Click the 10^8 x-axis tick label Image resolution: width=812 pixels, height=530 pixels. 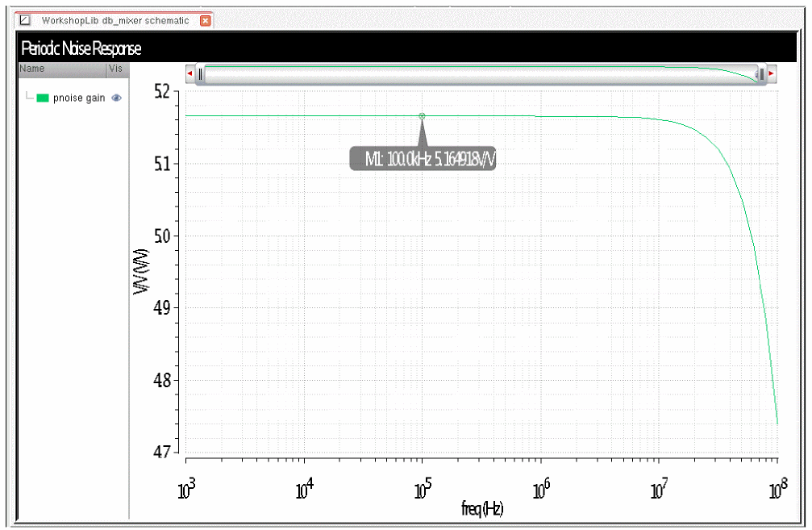coord(778,488)
